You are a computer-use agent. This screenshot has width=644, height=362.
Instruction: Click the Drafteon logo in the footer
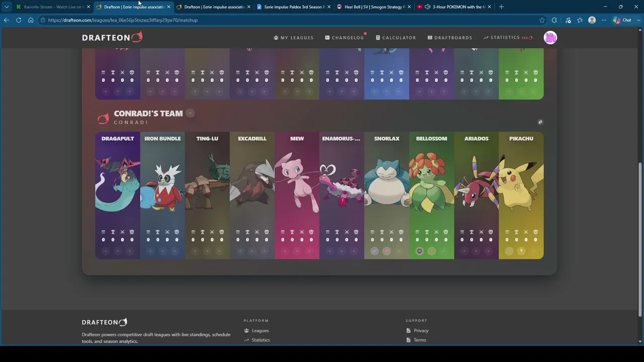click(105, 322)
